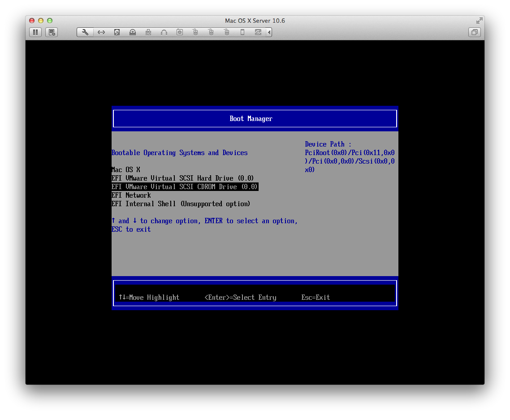Open virtual machine settings wrench icon
This screenshot has width=510, height=420.
[x=85, y=32]
